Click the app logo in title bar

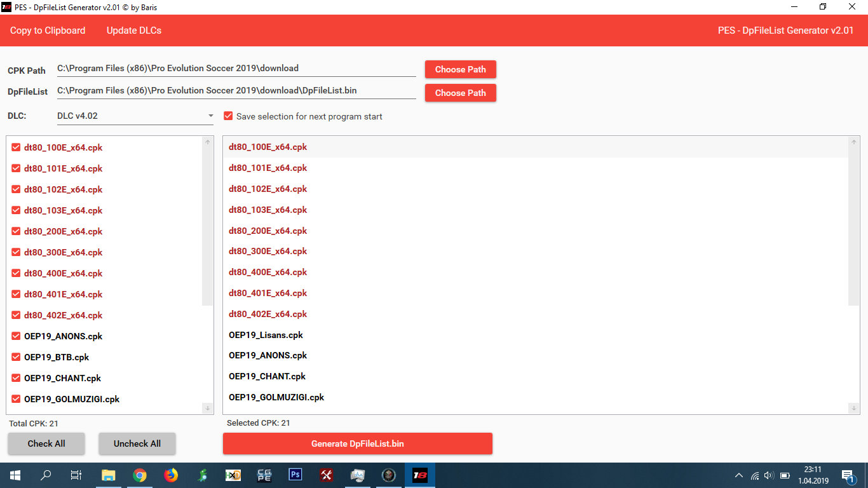pos(6,7)
